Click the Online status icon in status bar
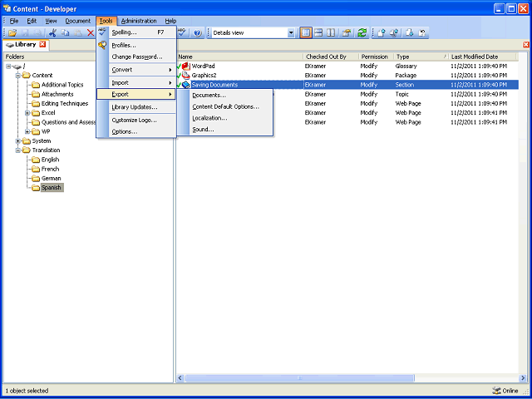 (x=496, y=391)
